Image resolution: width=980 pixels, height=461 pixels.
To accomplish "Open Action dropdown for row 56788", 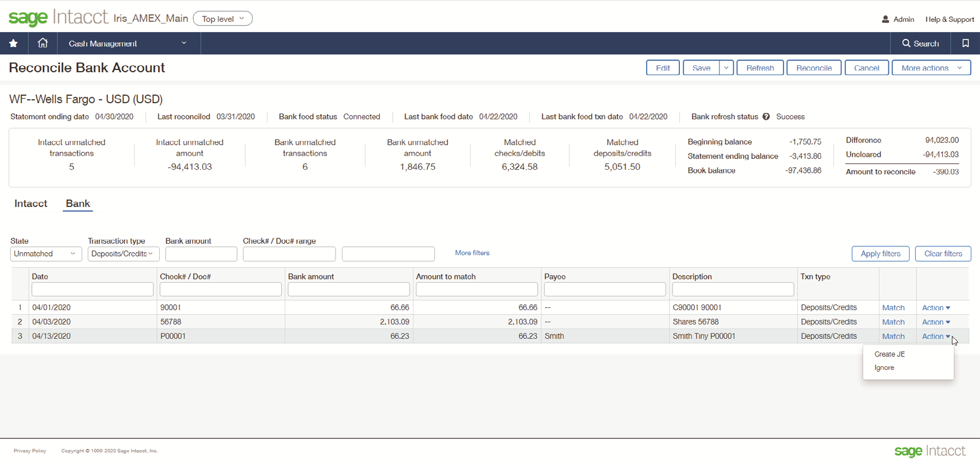I will 936,322.
